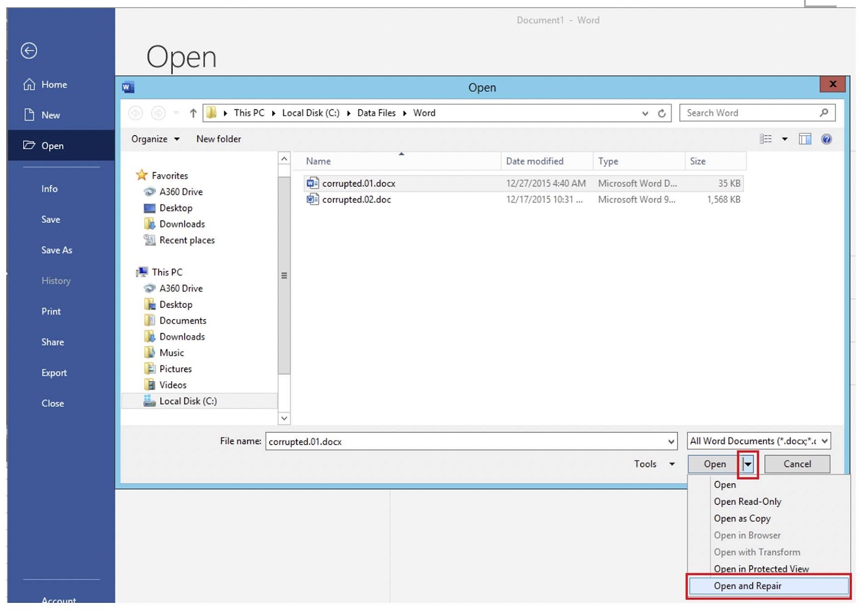Select Close in backstage sidebar
The image size is (863, 616).
[x=61, y=403]
